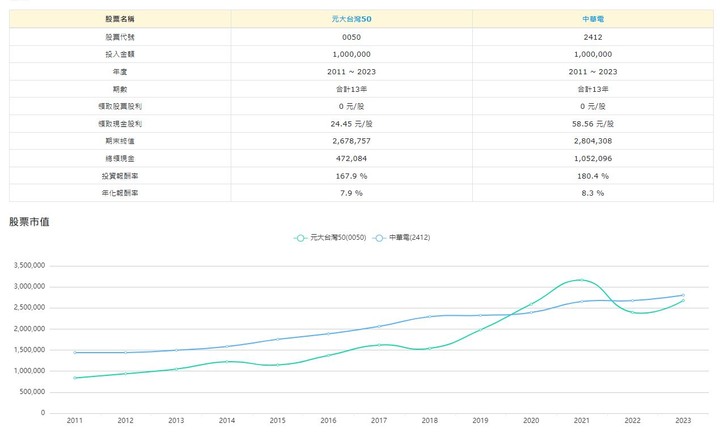Click the 180.4 % return cell

point(593,176)
